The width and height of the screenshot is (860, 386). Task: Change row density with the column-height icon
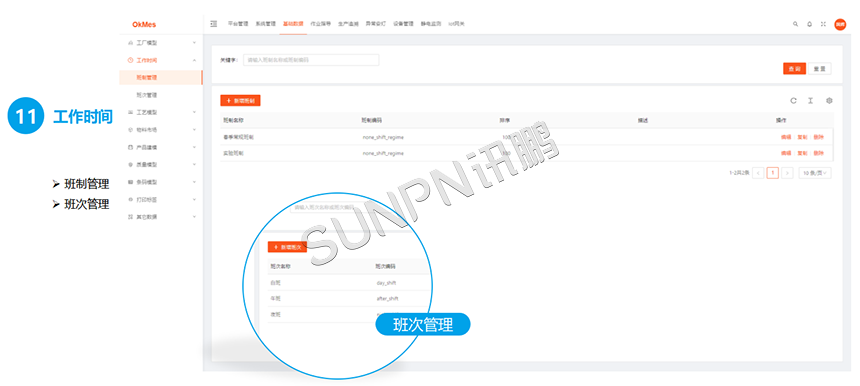810,100
